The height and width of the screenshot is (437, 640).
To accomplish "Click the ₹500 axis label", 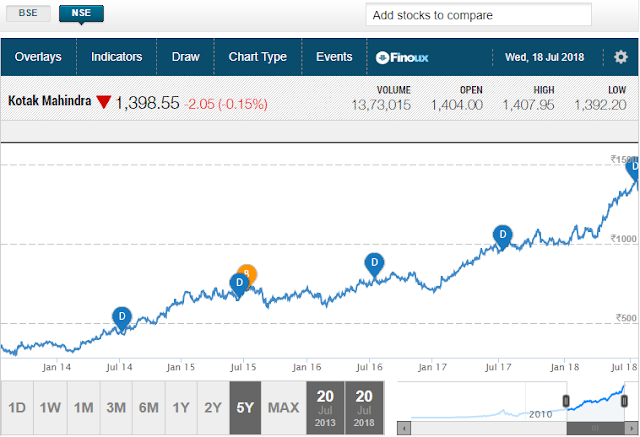I will pos(626,317).
